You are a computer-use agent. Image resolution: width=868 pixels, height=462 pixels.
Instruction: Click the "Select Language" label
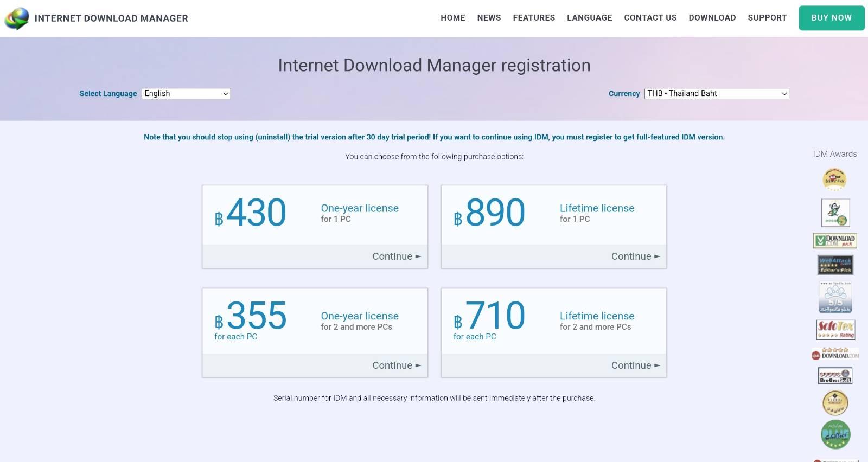tap(108, 93)
